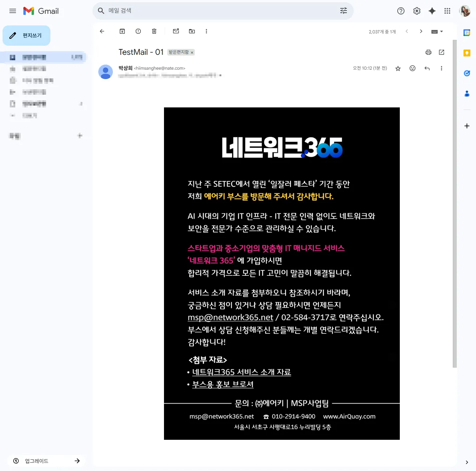Move email to a folder icon
Image resolution: width=476 pixels, height=471 pixels.
192,31
